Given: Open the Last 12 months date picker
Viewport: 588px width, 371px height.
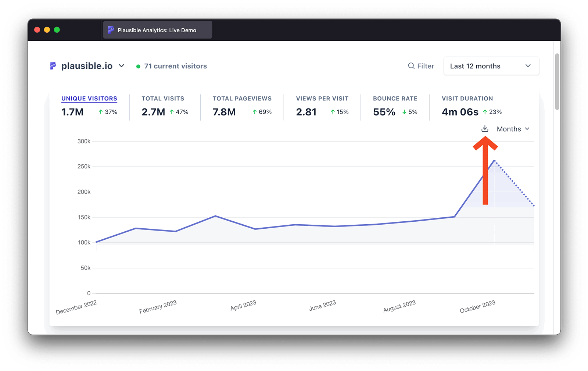Looking at the screenshot, I should click(x=491, y=66).
